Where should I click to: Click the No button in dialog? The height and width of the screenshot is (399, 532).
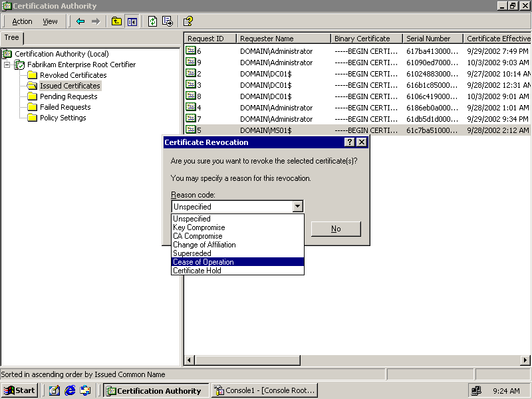(x=336, y=229)
